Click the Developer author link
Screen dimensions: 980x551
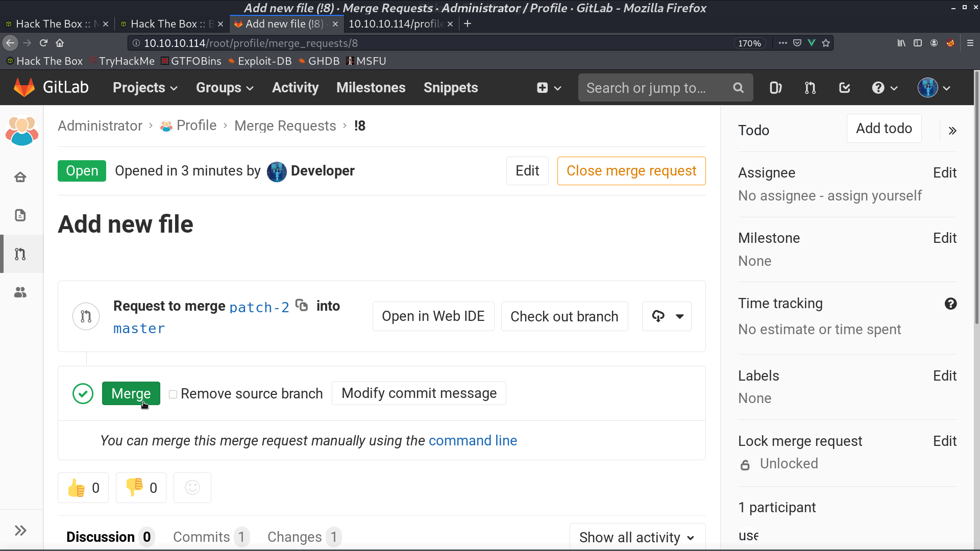(x=323, y=171)
